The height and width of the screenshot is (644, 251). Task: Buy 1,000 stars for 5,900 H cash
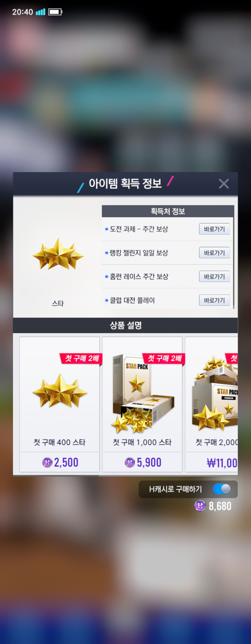pyautogui.click(x=143, y=462)
